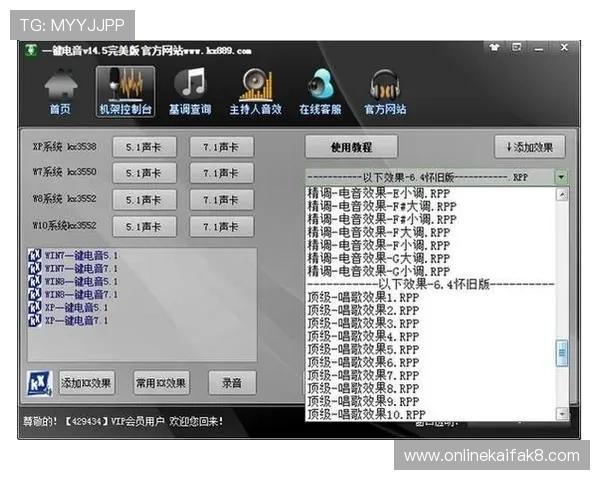Choose 顶级-唱歌效果5.RPP
The image size is (600, 480).
click(430, 350)
